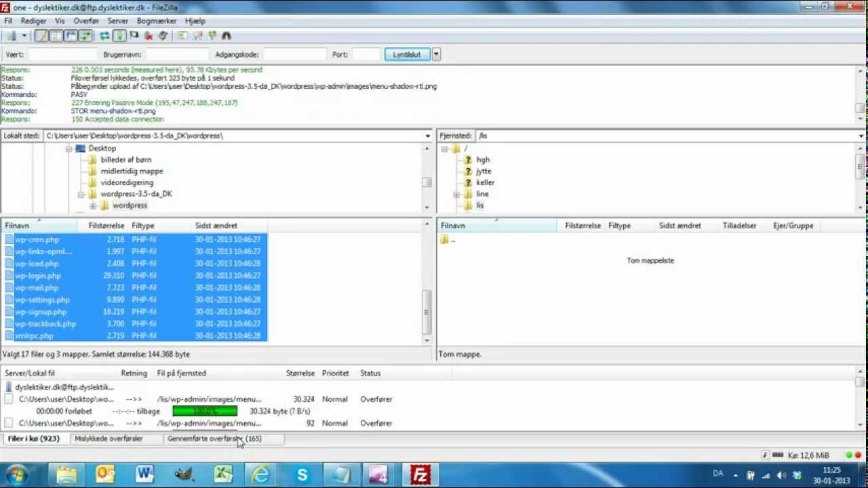Sort local files by Filstørrelse column
This screenshot has width=868, height=488.
tap(106, 226)
